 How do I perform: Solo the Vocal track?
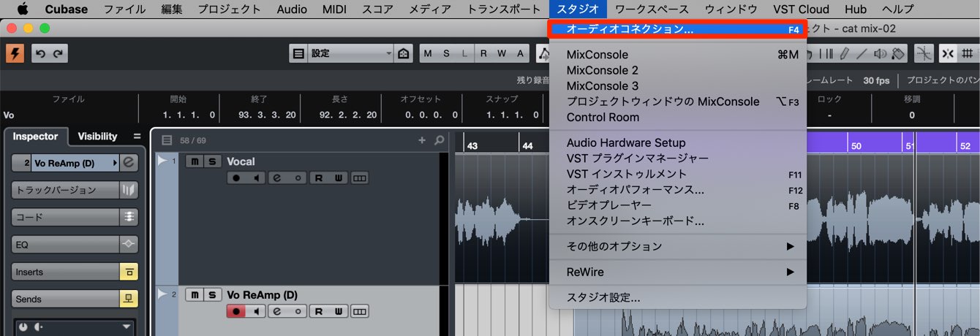(x=212, y=161)
